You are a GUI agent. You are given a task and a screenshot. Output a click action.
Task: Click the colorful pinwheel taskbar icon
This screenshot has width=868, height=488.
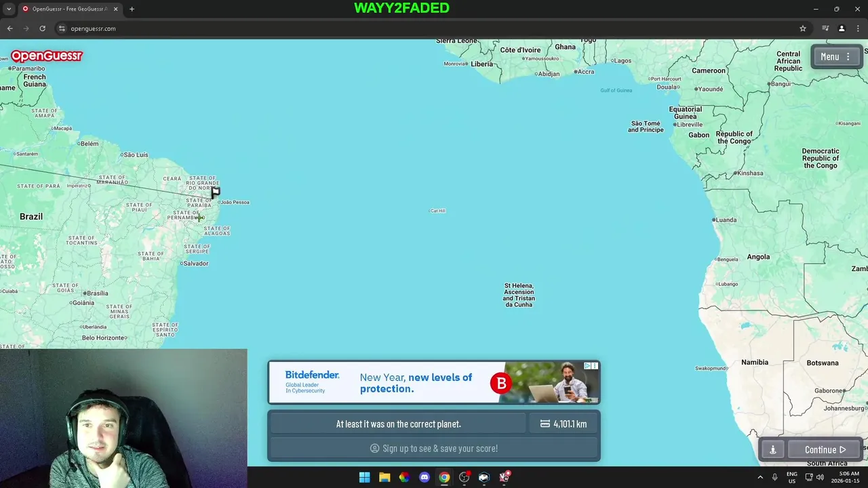[404, 477]
